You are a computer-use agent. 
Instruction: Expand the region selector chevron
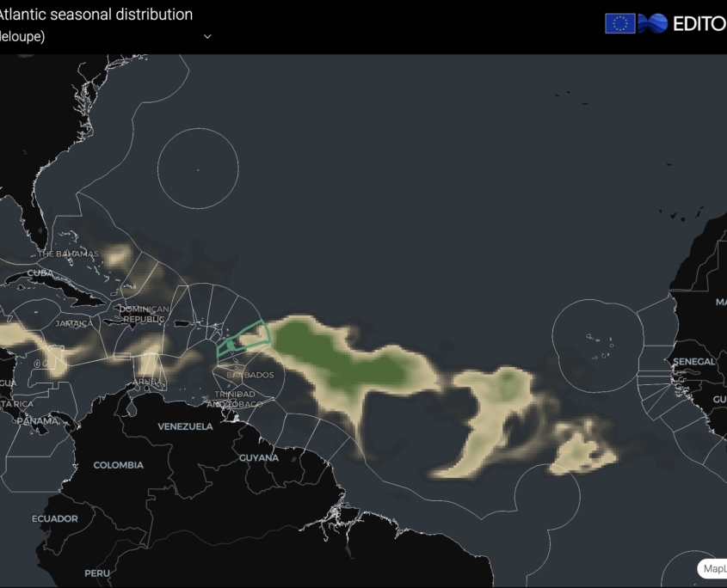(x=207, y=37)
